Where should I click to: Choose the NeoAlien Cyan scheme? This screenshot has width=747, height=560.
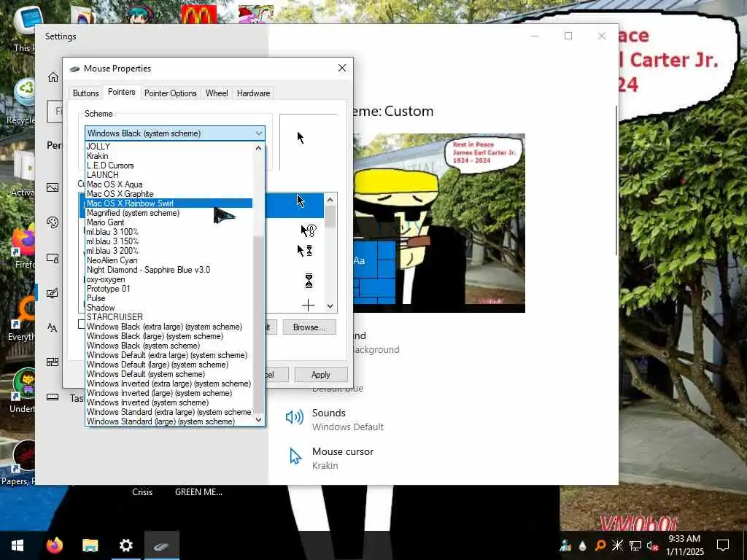pyautogui.click(x=169, y=260)
